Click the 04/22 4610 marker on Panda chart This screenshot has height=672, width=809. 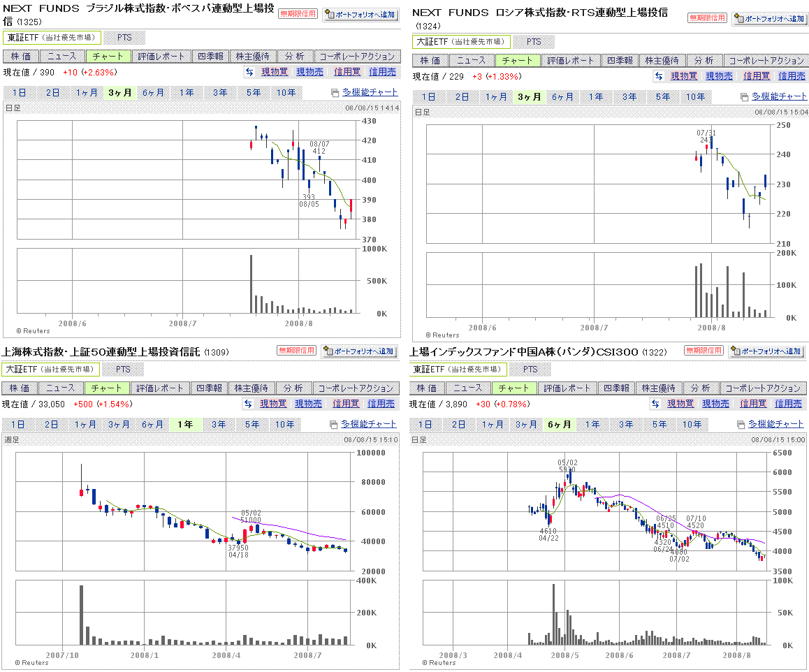tap(548, 534)
